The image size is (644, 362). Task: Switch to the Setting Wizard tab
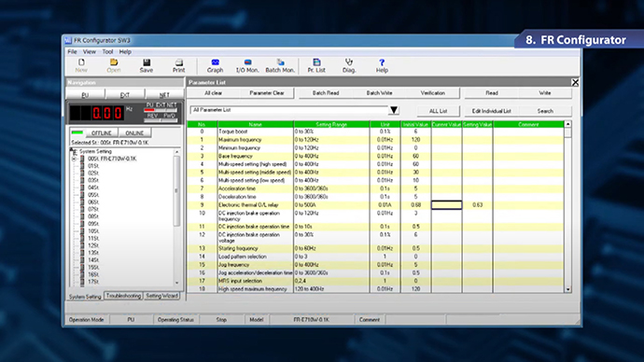tap(161, 296)
